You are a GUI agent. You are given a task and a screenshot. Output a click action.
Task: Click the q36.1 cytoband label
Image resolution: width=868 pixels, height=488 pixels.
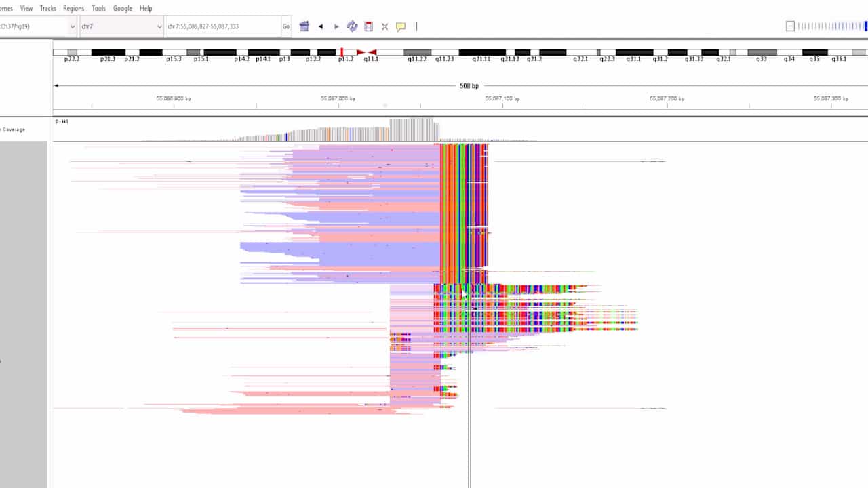click(839, 59)
